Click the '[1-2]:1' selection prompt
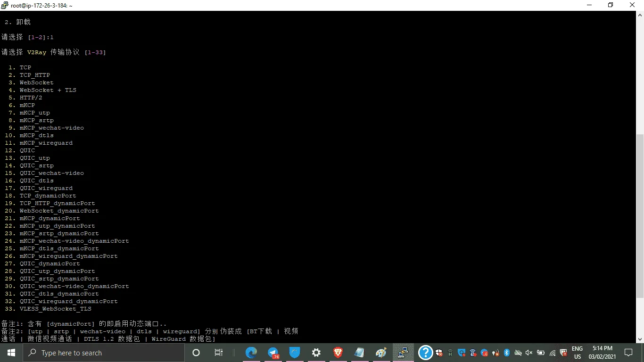Viewport: 644px width, 362px height. (41, 37)
